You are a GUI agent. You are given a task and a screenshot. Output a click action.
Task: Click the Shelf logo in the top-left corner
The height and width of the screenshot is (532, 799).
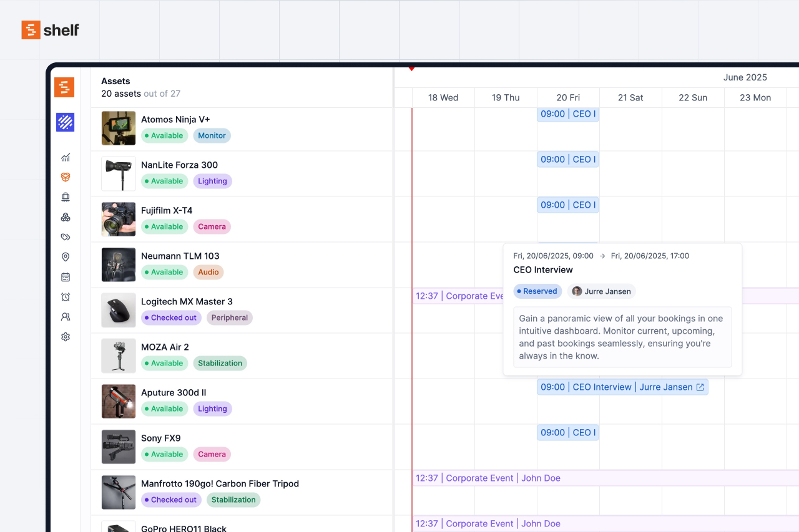pyautogui.click(x=50, y=29)
